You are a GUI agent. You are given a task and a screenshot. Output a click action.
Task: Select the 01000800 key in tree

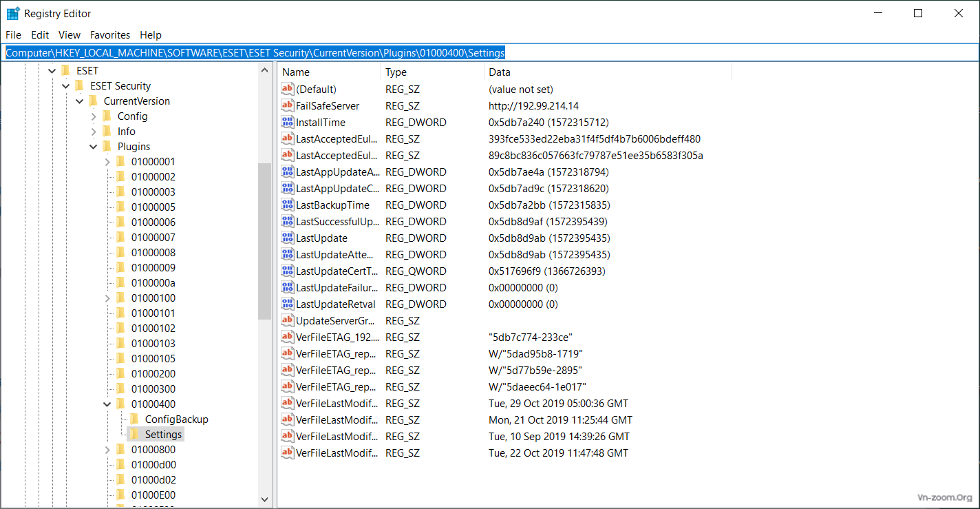click(x=153, y=450)
